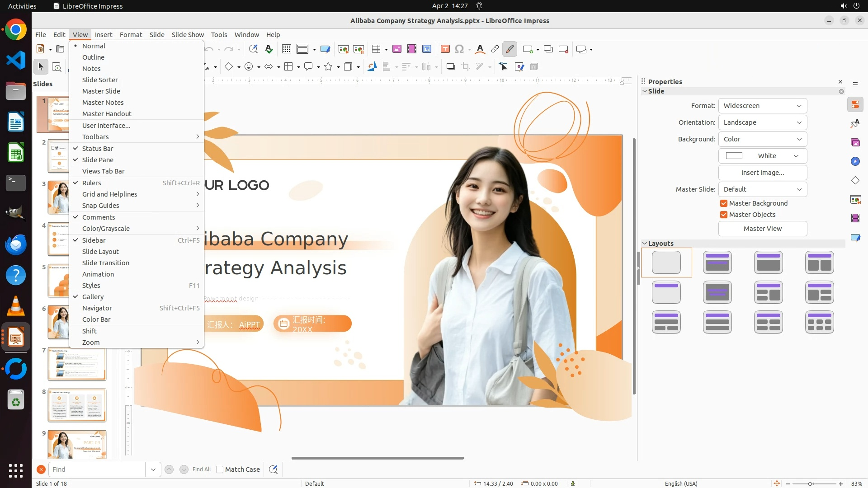The image size is (868, 488).
Task: Open the Format dropdown showing Widescreen
Action: click(762, 106)
